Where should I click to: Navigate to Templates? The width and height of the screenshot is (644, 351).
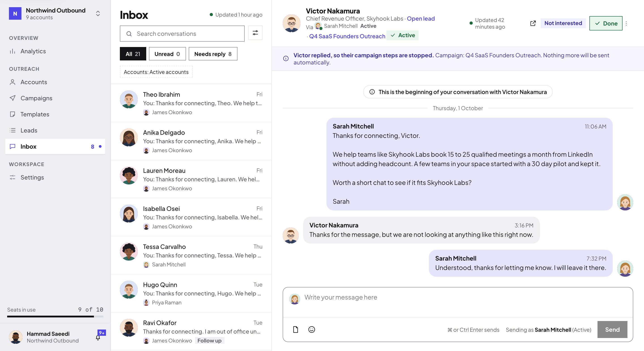[x=55, y=114]
